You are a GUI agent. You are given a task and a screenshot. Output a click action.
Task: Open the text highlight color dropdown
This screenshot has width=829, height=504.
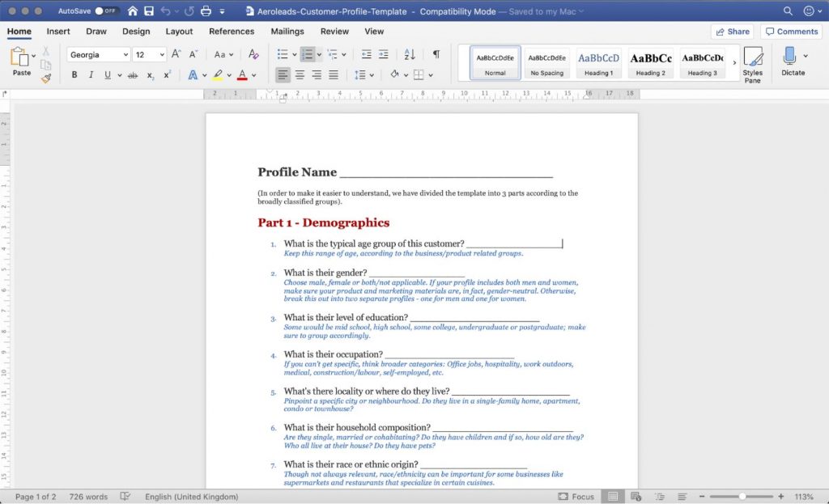pos(228,75)
